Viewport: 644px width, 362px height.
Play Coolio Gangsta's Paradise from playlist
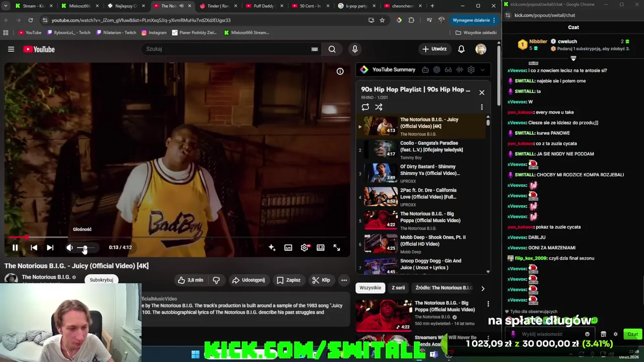click(421, 150)
